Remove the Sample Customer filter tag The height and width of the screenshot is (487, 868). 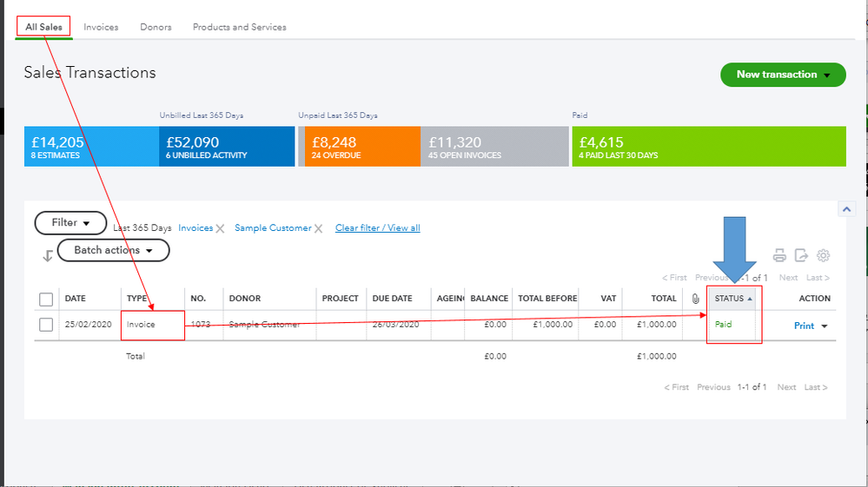pos(318,228)
